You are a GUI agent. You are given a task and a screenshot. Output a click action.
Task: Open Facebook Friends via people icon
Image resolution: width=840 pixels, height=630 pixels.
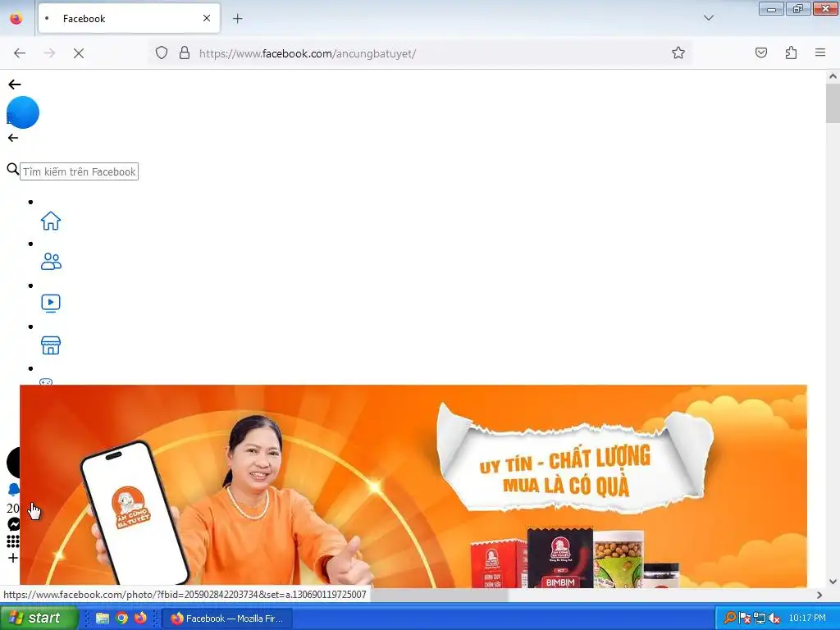[x=51, y=262]
